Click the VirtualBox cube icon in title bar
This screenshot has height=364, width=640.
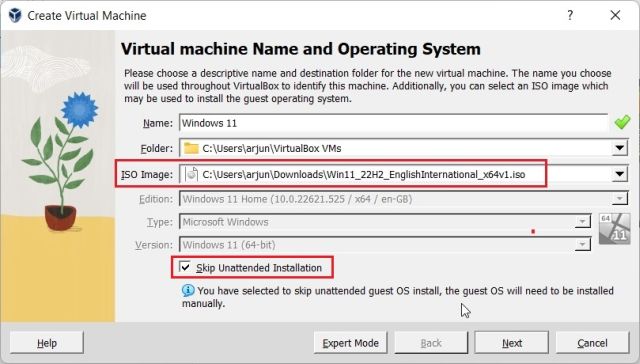coord(15,16)
